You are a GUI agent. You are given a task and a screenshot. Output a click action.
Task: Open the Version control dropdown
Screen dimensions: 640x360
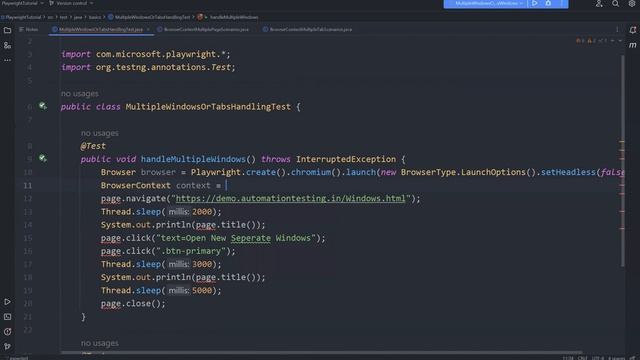click(x=71, y=3)
